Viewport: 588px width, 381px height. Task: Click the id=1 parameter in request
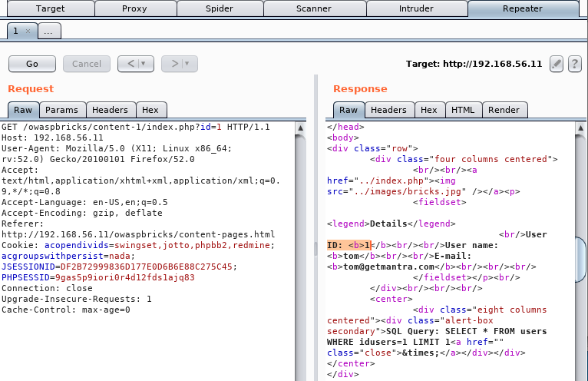tap(211, 127)
